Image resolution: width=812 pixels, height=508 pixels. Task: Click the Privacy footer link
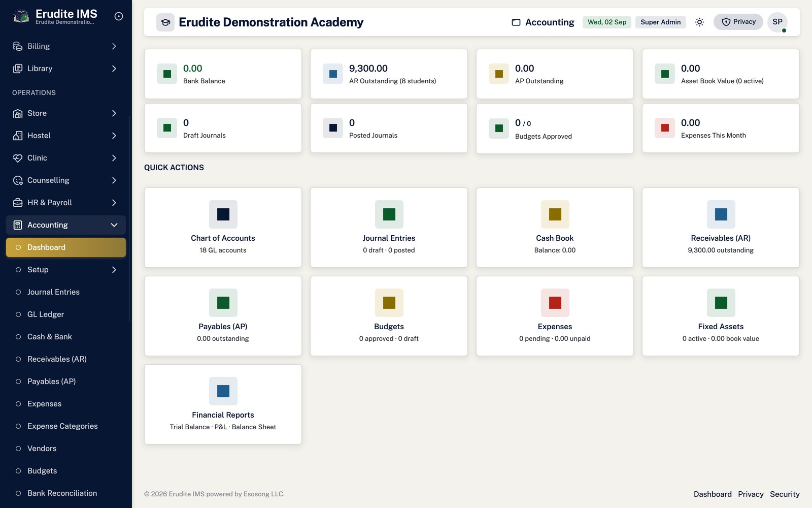pos(751,494)
